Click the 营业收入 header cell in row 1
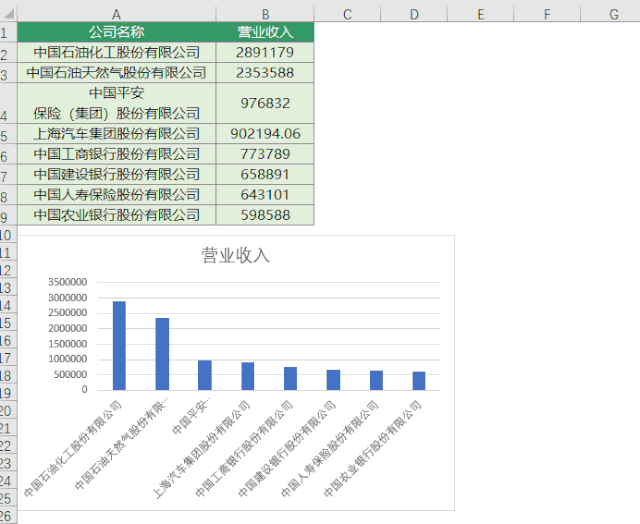The width and height of the screenshot is (640, 524). click(265, 32)
